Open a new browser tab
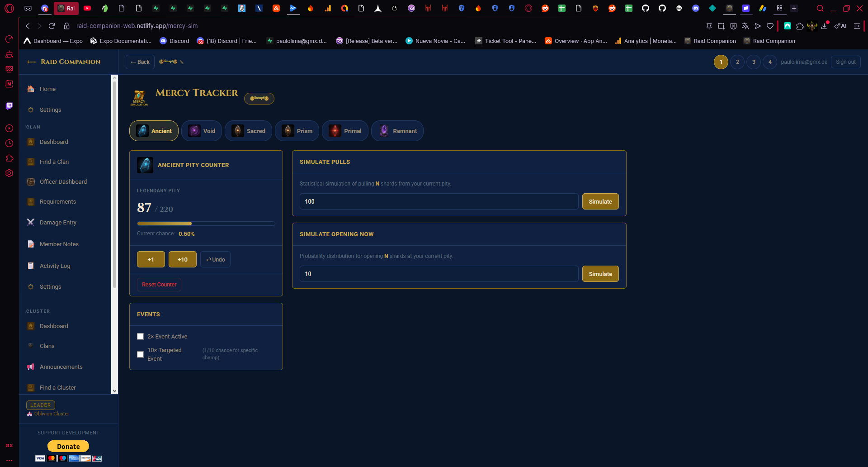The height and width of the screenshot is (467, 868). pos(794,8)
